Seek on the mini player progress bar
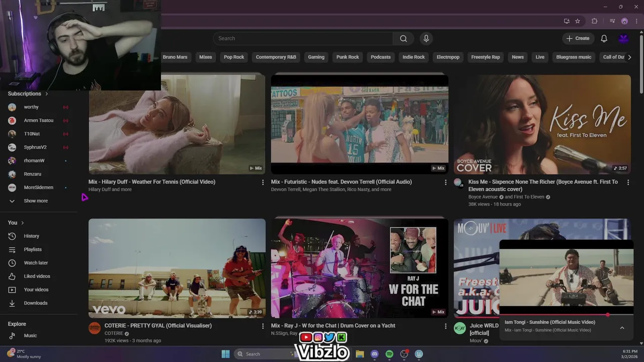Screen dimensions: 644x362 567,315
